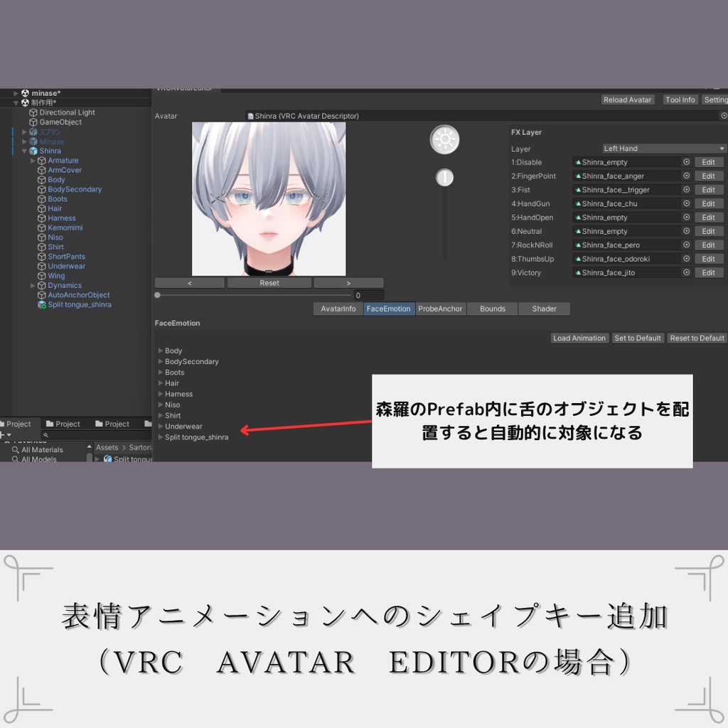Expand Body foldout in FaceEmotion list
This screenshot has width=728, height=728.
click(x=161, y=350)
